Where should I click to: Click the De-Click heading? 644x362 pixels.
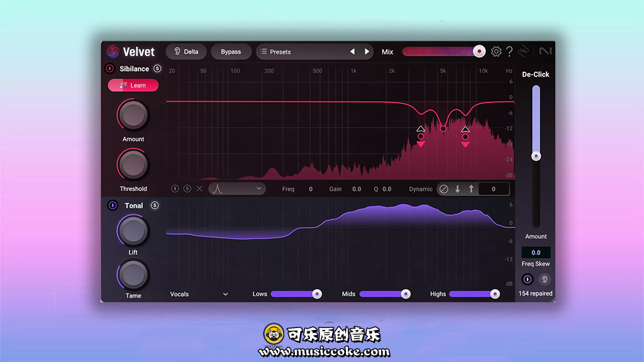point(536,74)
